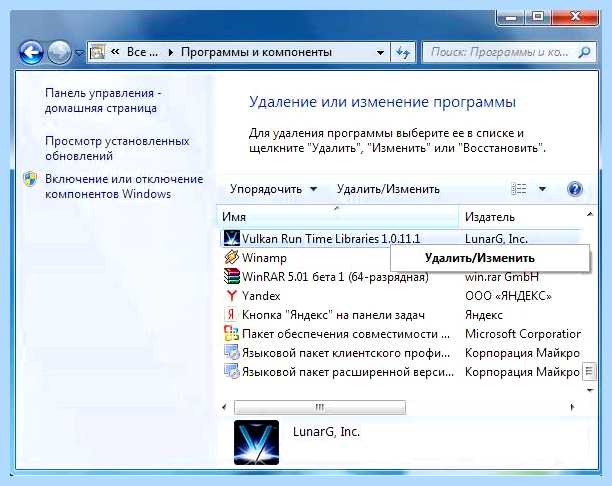Screen dimensions: 612x486
Task: Click the 'Я' Yandex button icon
Action: point(231,315)
